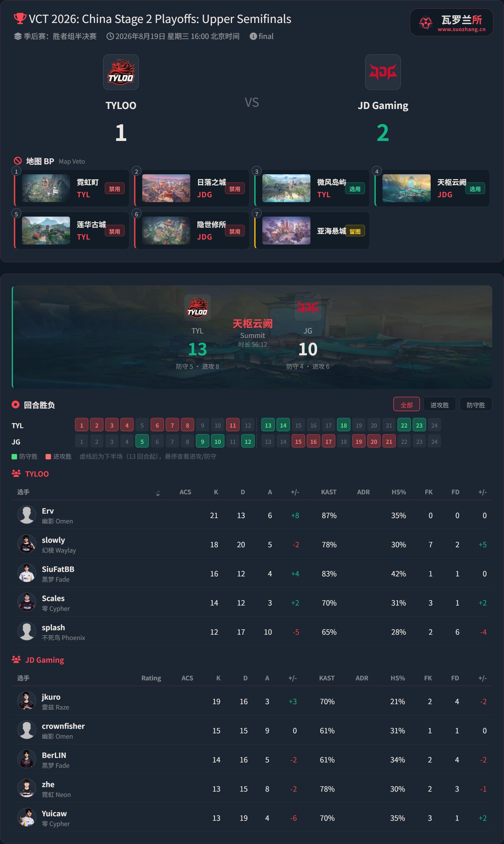Click Yuicaw's 零 Cypher agent label
Image resolution: width=504 pixels, height=844 pixels.
pyautogui.click(x=56, y=824)
